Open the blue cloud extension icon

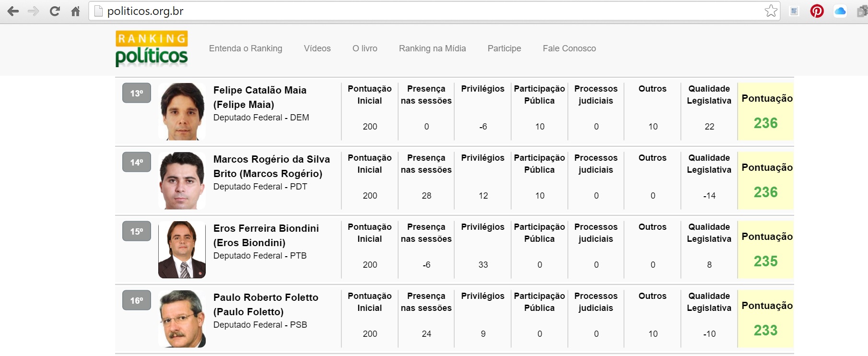[x=840, y=11]
